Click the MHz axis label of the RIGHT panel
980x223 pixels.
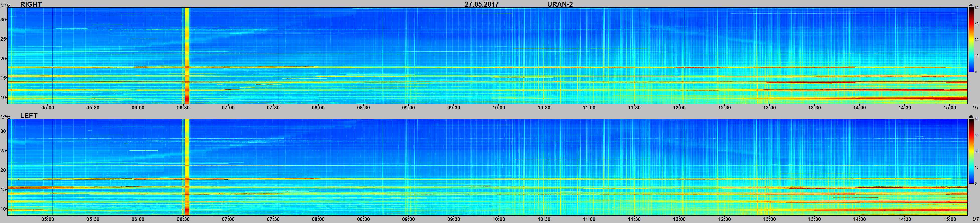5,5
